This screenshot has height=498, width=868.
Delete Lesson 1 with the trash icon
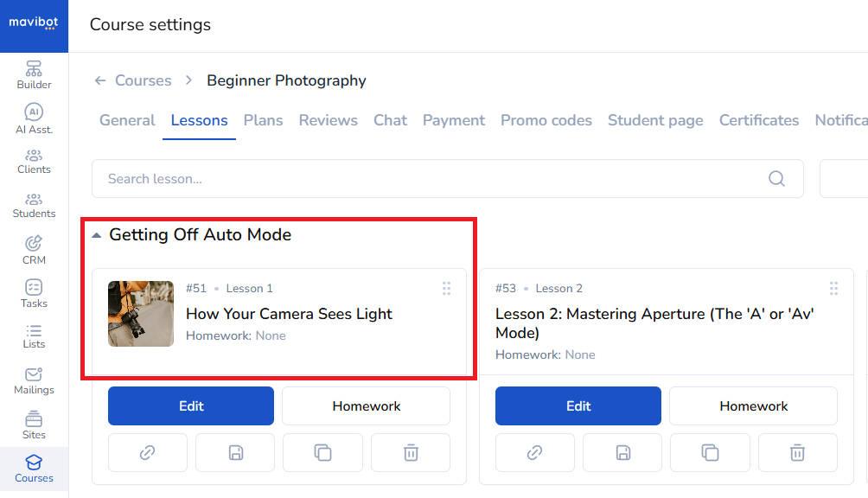pos(411,452)
